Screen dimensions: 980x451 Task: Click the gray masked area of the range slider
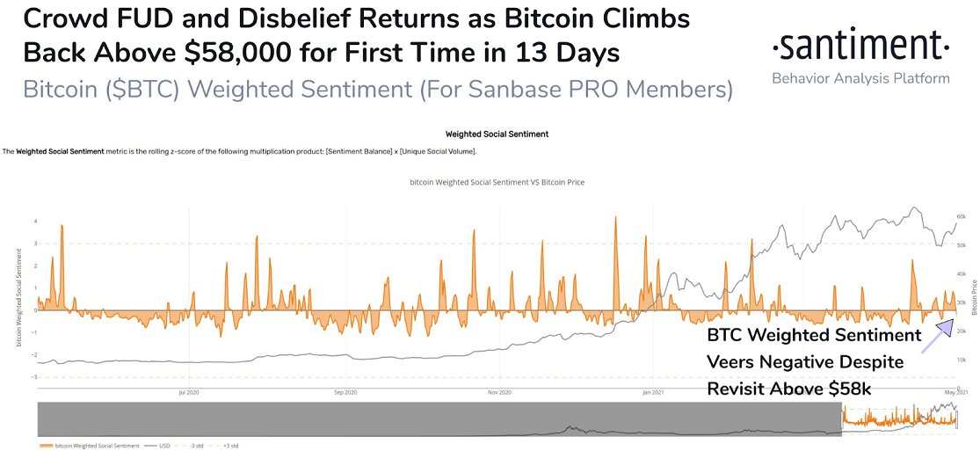coord(439,418)
